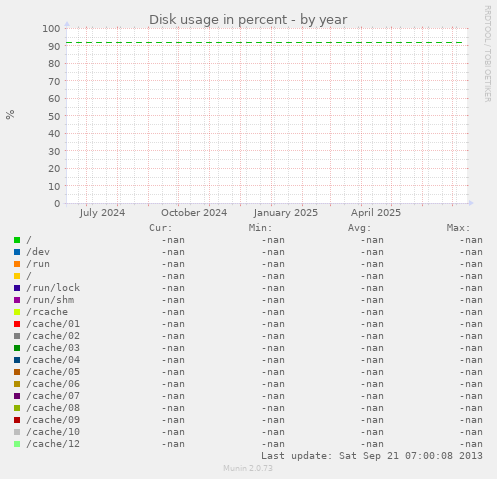Click the dark blue /run/lock legend swatch
Viewport: 497px width, 479px height.
17,288
